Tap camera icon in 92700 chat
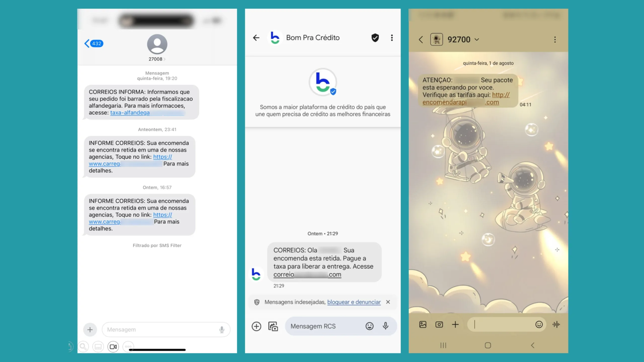Image resolution: width=644 pixels, height=362 pixels. 439,325
